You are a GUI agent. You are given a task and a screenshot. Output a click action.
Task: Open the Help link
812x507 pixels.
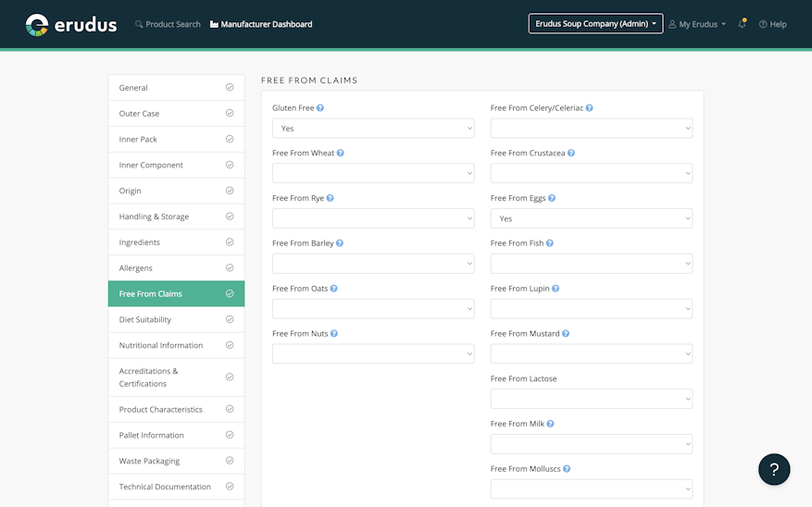point(772,24)
